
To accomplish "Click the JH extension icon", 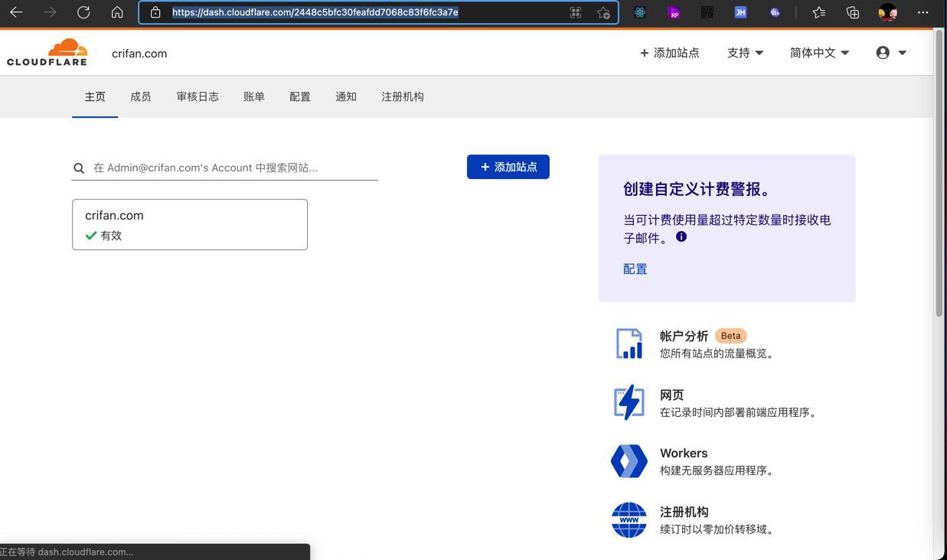I will point(740,12).
